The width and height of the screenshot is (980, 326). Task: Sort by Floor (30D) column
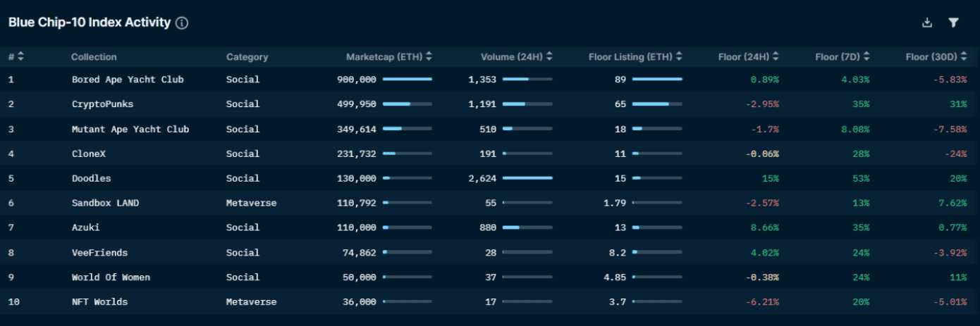tap(963, 57)
